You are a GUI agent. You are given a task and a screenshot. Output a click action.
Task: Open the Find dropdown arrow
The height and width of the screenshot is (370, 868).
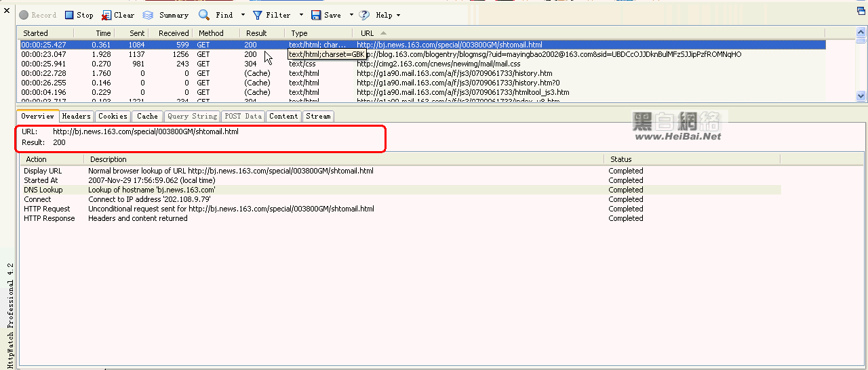click(243, 15)
